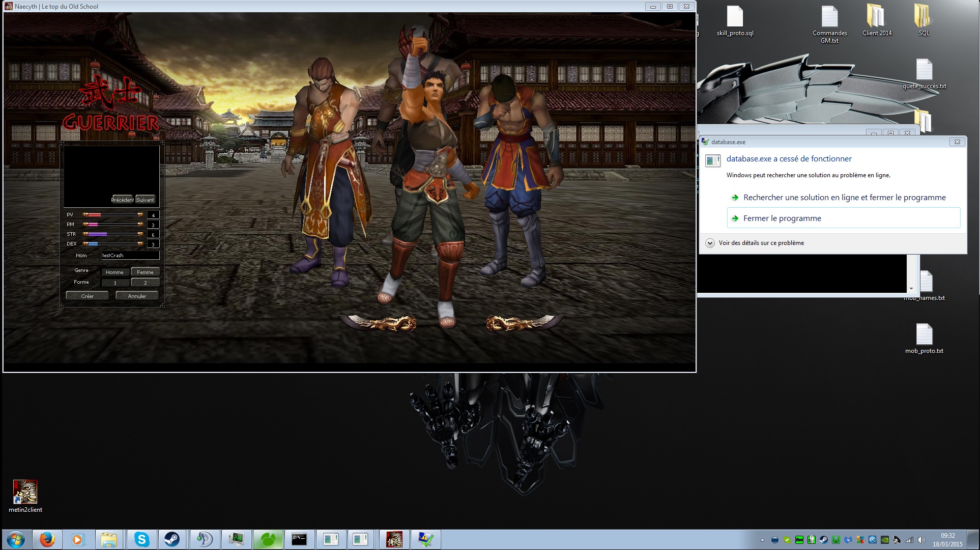Image resolution: width=980 pixels, height=550 pixels.
Task: Select the Femme gender option
Action: [x=145, y=272]
